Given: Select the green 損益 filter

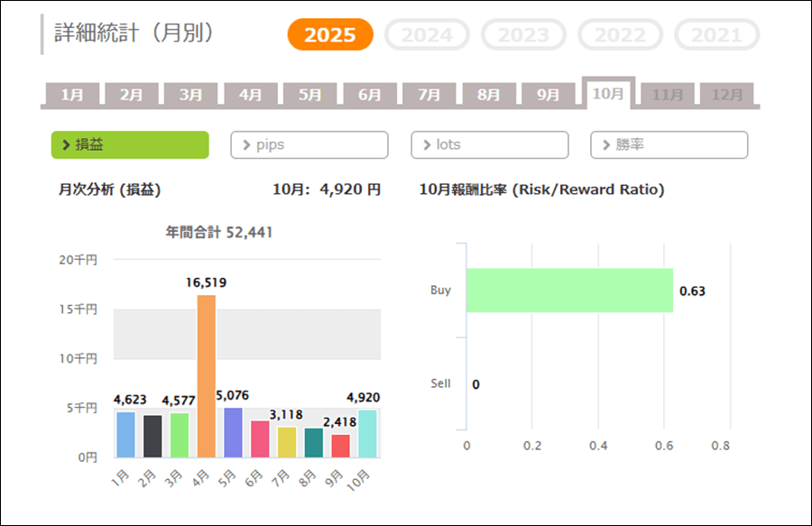Looking at the screenshot, I should point(130,144).
